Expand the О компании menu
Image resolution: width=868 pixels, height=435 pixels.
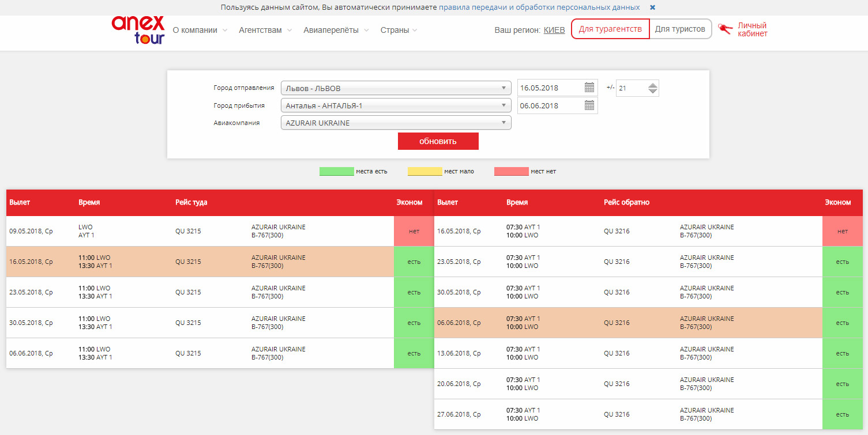(x=200, y=30)
